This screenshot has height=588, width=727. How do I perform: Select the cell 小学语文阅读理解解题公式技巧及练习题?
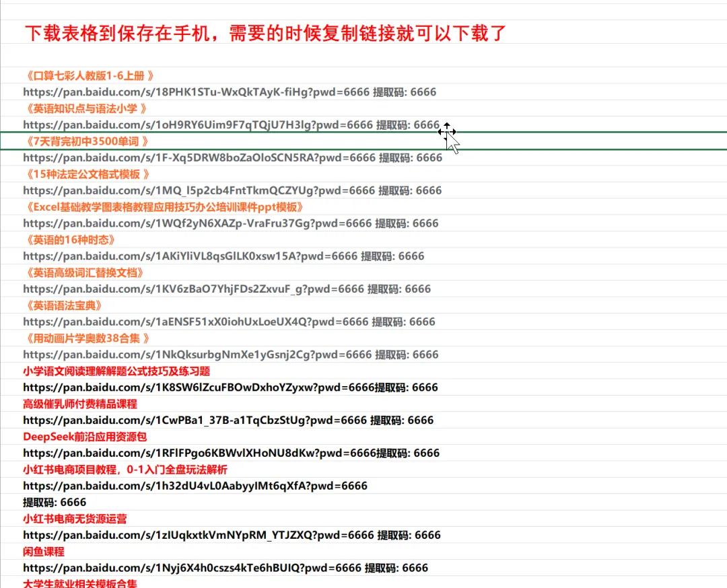(116, 371)
